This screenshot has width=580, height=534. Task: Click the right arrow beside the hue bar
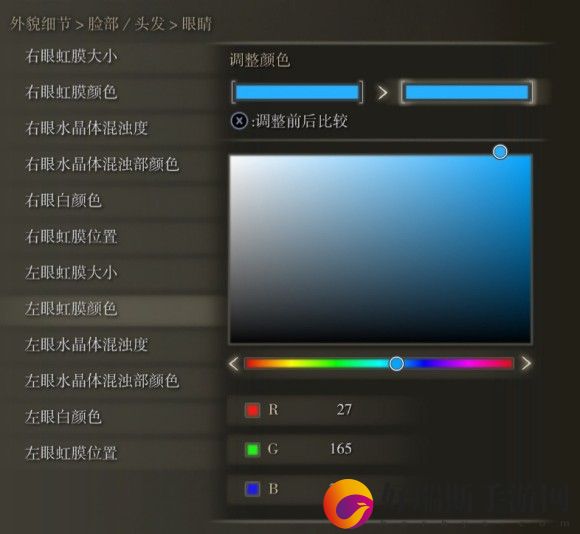point(526,364)
